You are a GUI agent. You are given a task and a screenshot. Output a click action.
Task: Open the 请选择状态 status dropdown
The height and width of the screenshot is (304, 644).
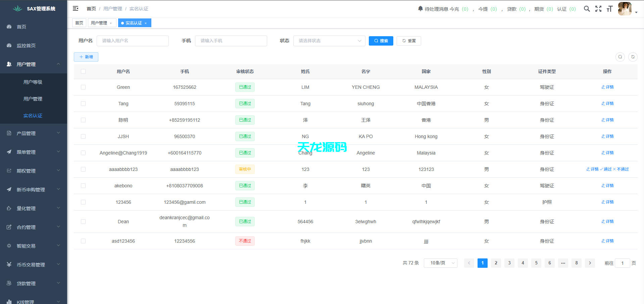(x=329, y=41)
